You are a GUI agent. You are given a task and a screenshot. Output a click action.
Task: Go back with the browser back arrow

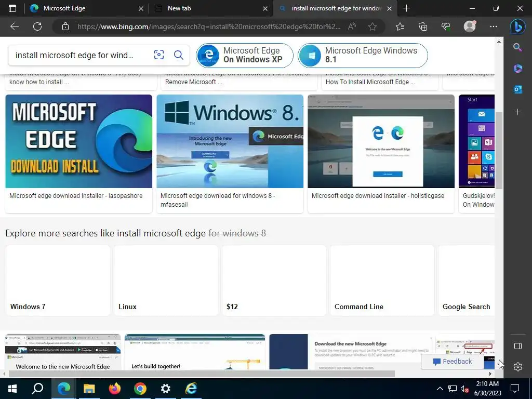point(15,26)
